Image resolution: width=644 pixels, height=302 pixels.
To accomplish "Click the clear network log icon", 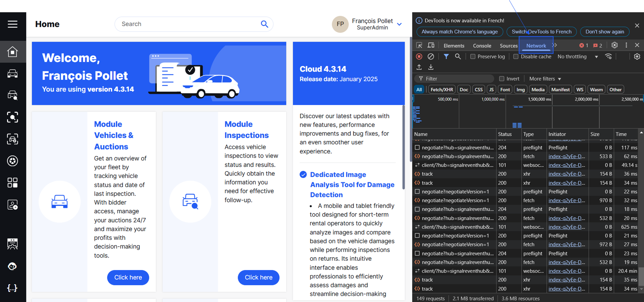I will [431, 57].
